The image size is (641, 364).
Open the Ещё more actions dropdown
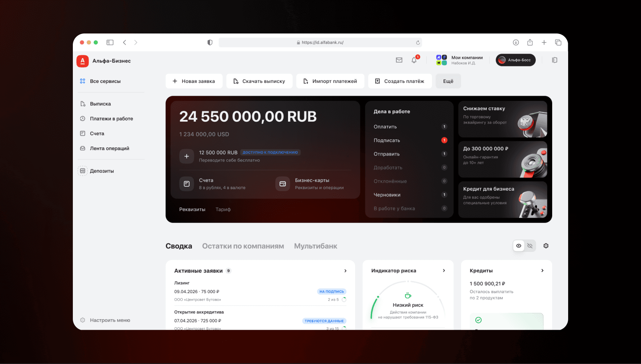point(448,81)
